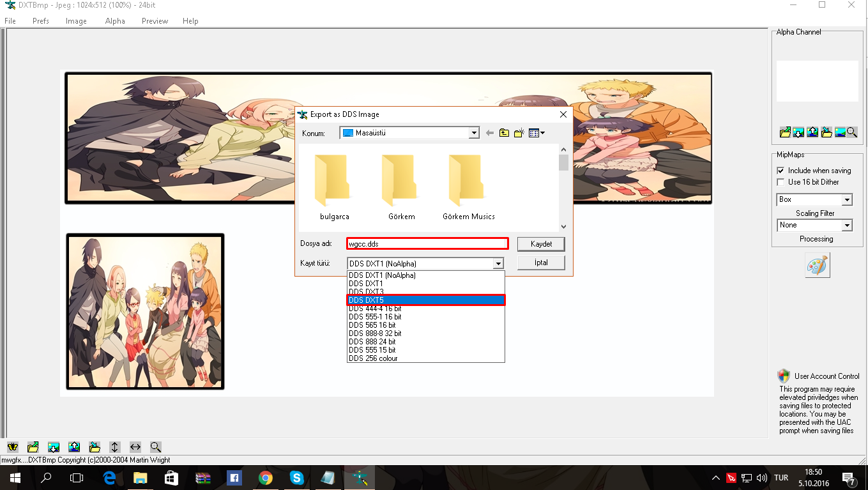Select DDS DXT5 from the open list
868x490 pixels.
(x=426, y=300)
